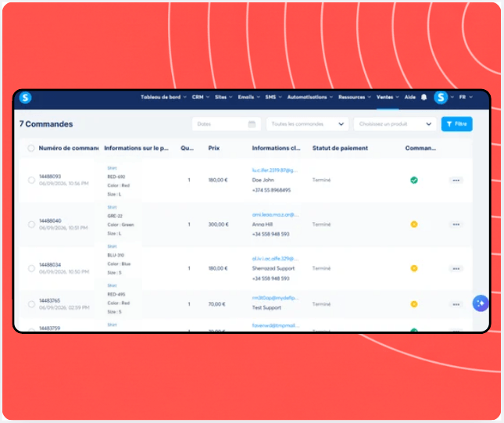Click green status icon for order 14488093

coord(414,180)
